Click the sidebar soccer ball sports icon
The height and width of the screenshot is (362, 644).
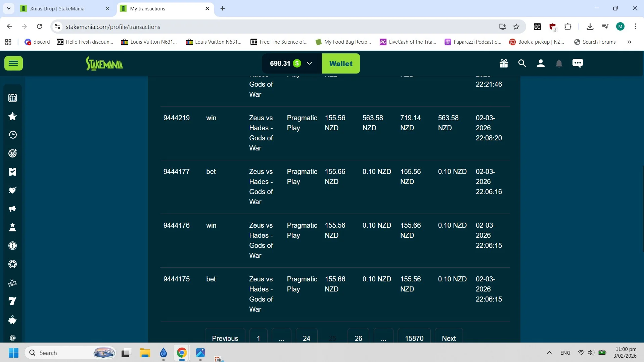click(13, 264)
